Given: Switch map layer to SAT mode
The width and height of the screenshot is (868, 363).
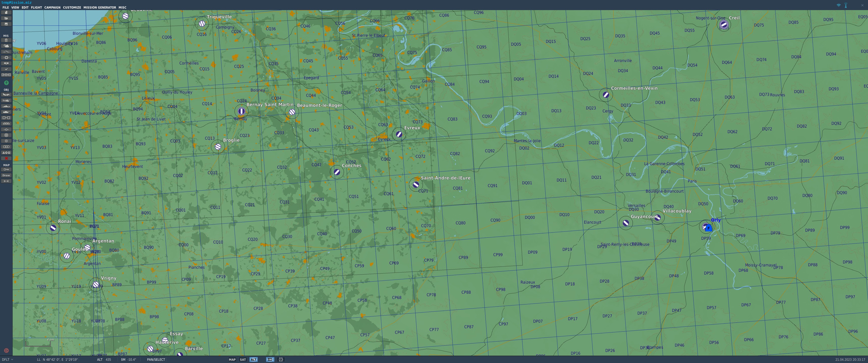Looking at the screenshot, I should coord(242,360).
